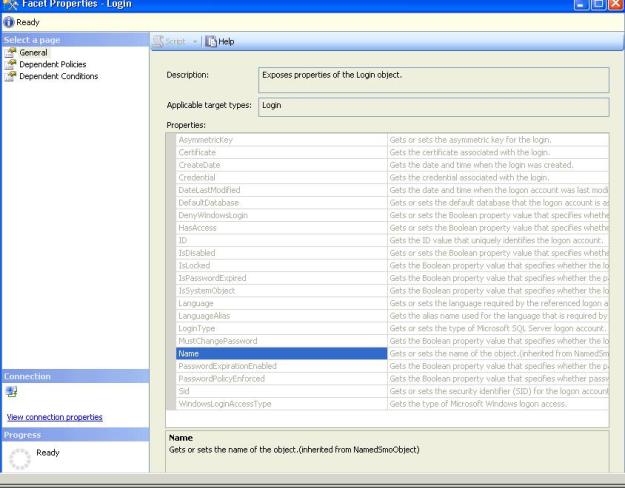Image resolution: width=625 pixels, height=488 pixels.
Task: Open the Dependent Conditions page
Action: tap(59, 75)
